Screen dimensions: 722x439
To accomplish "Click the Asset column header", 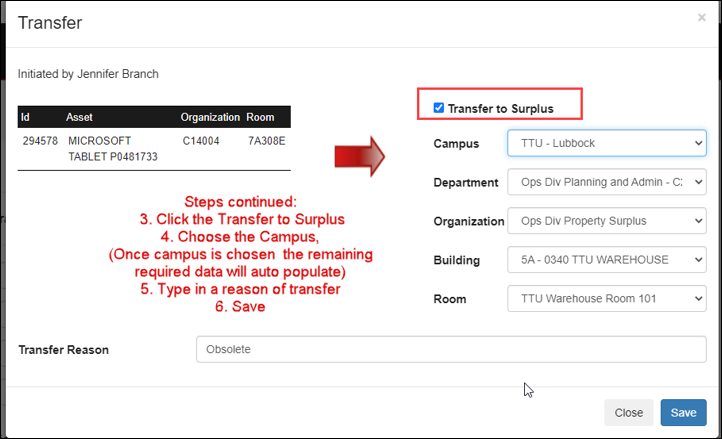I will tap(79, 117).
